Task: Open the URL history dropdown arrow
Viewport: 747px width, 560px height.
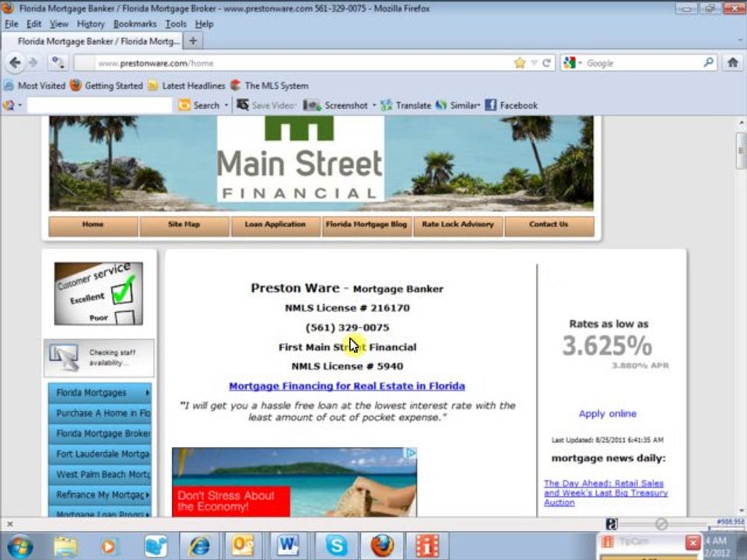Action: coord(534,63)
